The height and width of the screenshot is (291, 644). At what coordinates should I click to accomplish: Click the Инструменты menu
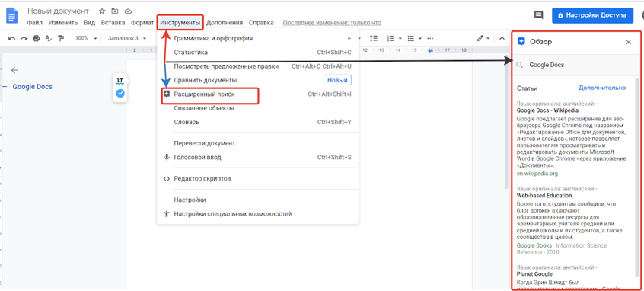[x=180, y=23]
